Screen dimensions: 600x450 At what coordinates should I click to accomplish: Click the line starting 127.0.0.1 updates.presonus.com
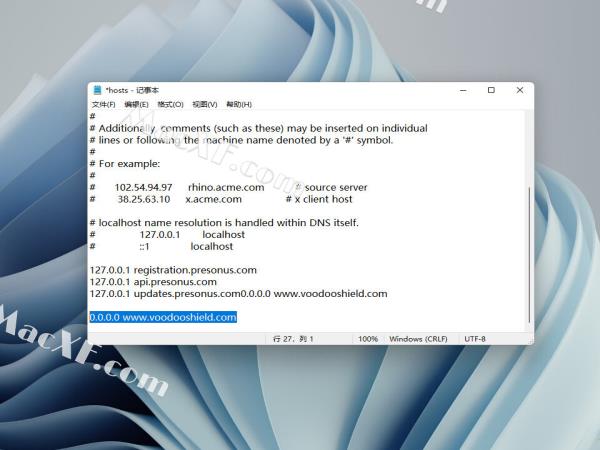pos(238,294)
